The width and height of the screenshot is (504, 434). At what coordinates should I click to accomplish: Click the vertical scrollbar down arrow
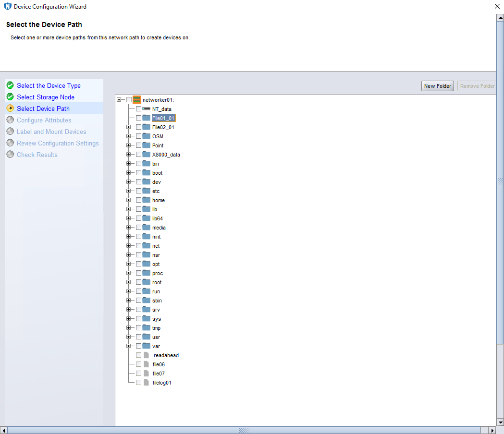(500, 422)
